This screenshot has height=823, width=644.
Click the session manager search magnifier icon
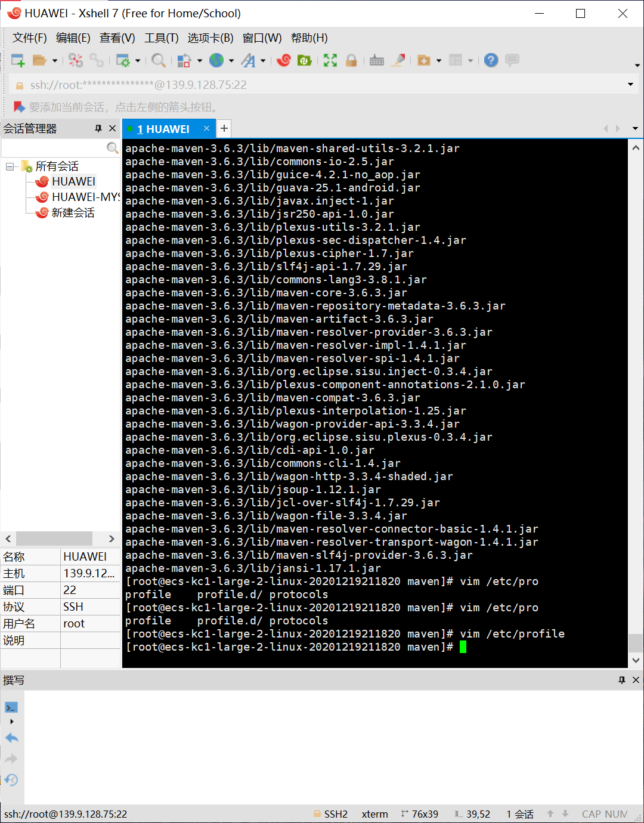coord(112,147)
